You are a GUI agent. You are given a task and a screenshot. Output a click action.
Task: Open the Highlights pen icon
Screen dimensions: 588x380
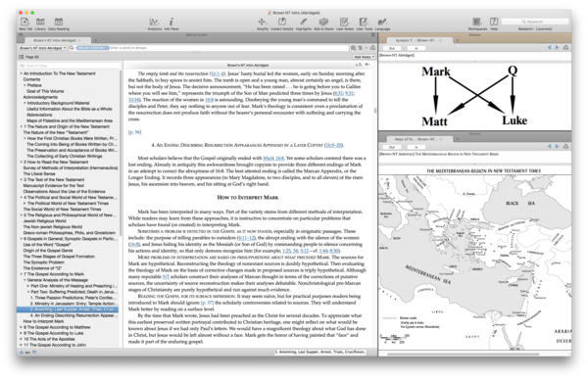click(x=304, y=23)
